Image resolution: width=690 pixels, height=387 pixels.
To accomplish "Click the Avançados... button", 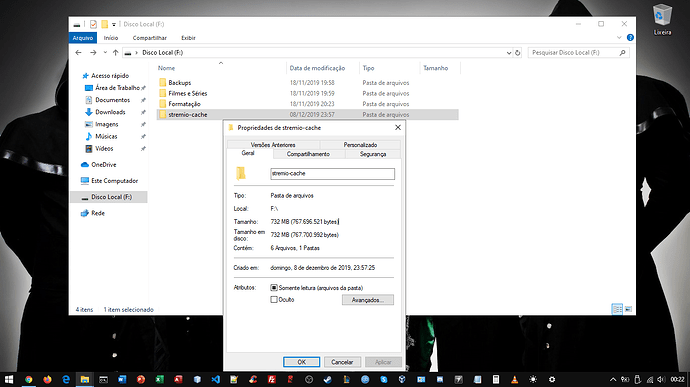I will (x=367, y=300).
